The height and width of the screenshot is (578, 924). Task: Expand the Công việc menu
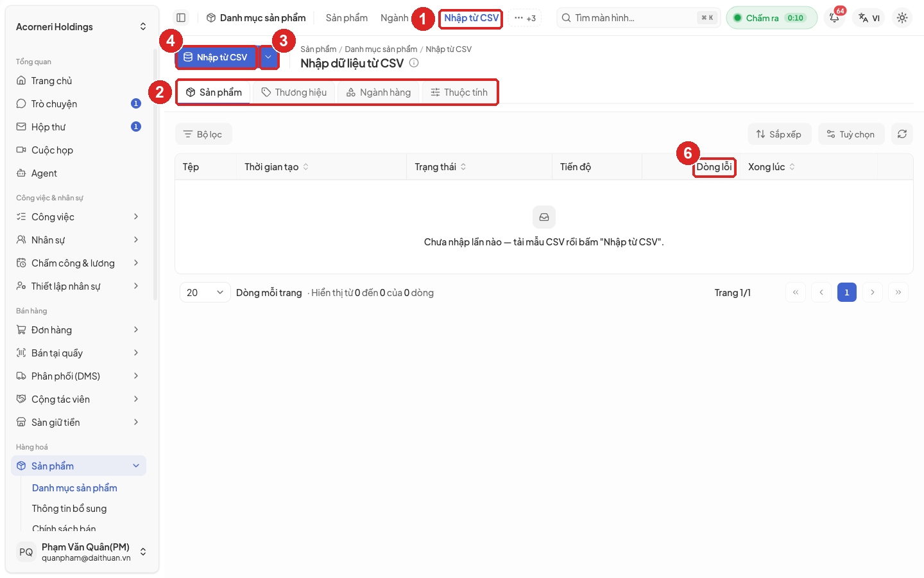click(78, 217)
